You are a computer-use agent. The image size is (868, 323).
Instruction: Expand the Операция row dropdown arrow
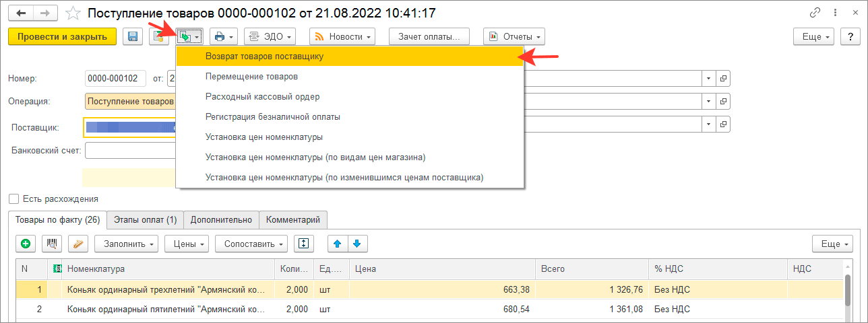[708, 102]
